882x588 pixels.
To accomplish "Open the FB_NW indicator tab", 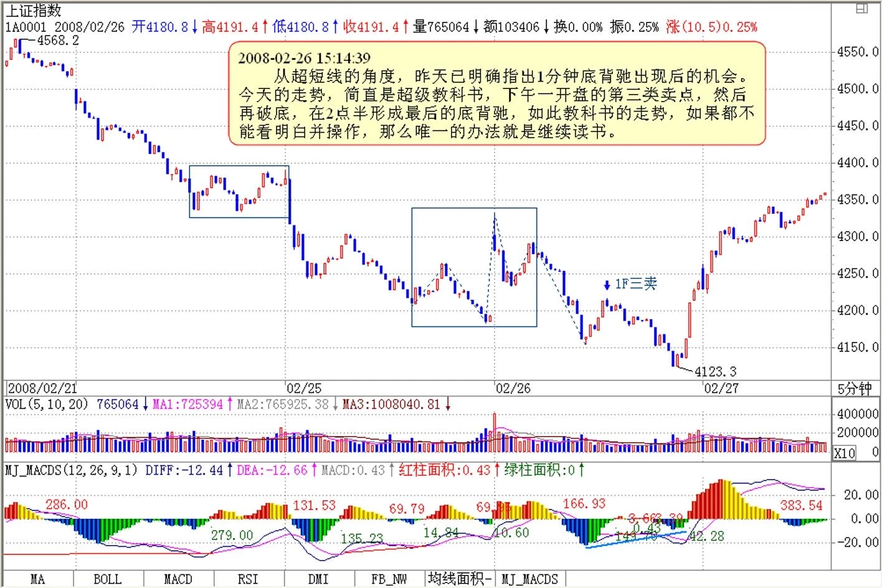I will (x=389, y=579).
